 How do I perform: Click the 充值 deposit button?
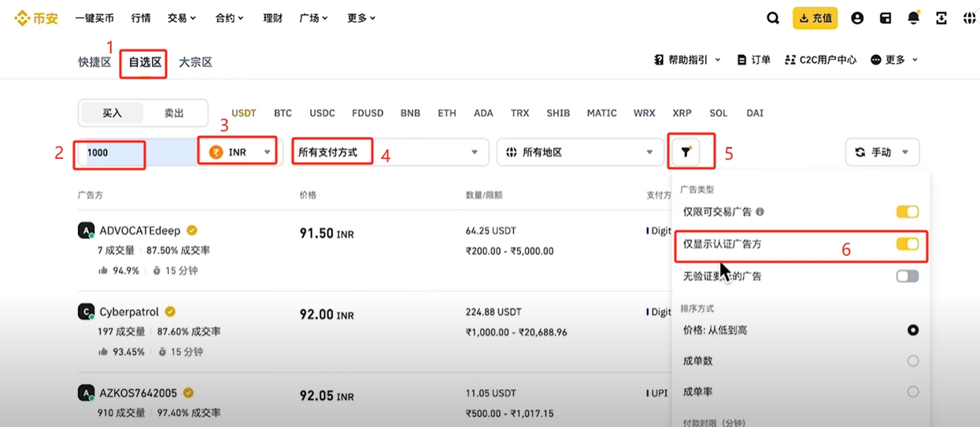tap(815, 18)
